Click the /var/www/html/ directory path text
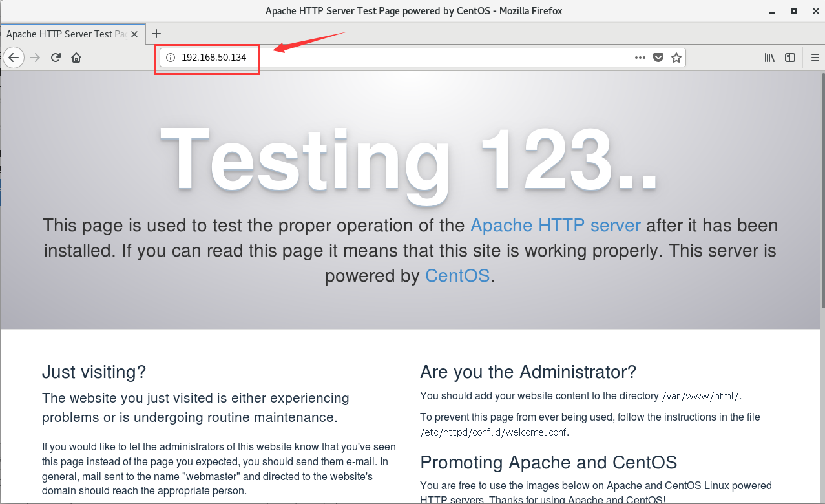Viewport: 825px width, 504px height. point(702,396)
